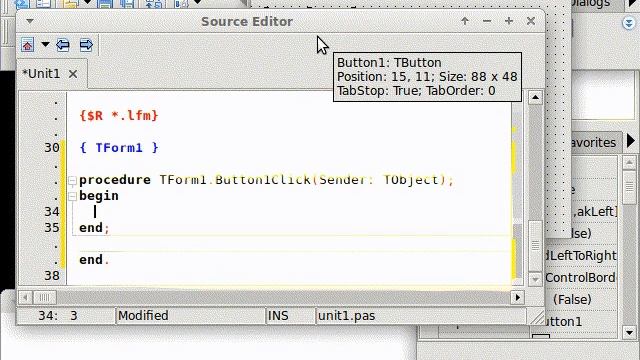Click the vertical scrollbar thumb in Source Editor

(x=535, y=245)
